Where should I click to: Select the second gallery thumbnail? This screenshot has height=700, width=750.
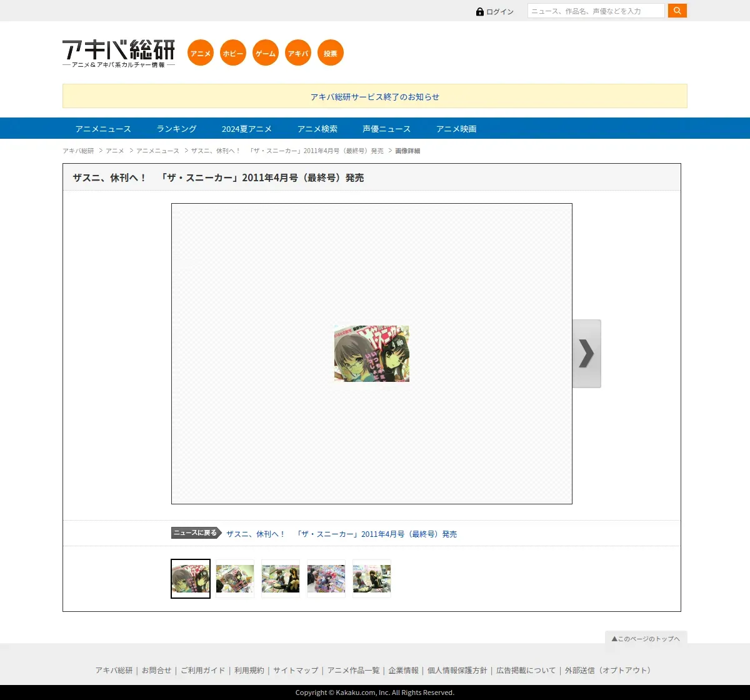[235, 579]
